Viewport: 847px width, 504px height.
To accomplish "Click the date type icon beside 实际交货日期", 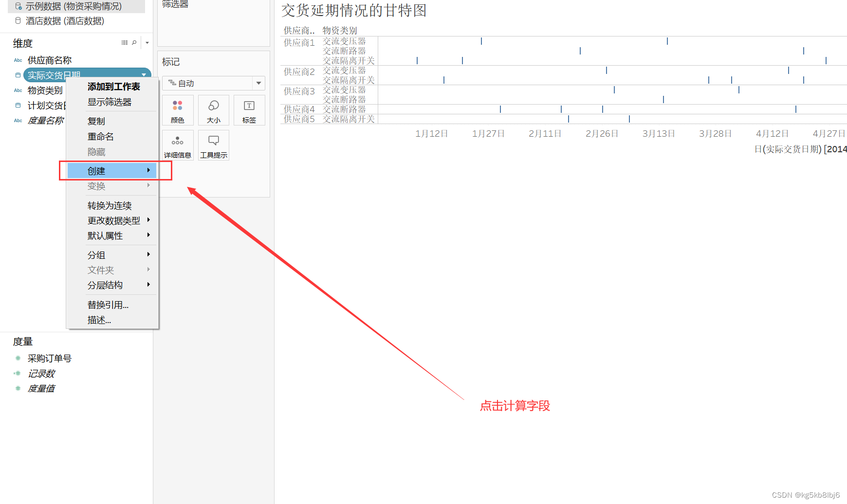I will 18,75.
